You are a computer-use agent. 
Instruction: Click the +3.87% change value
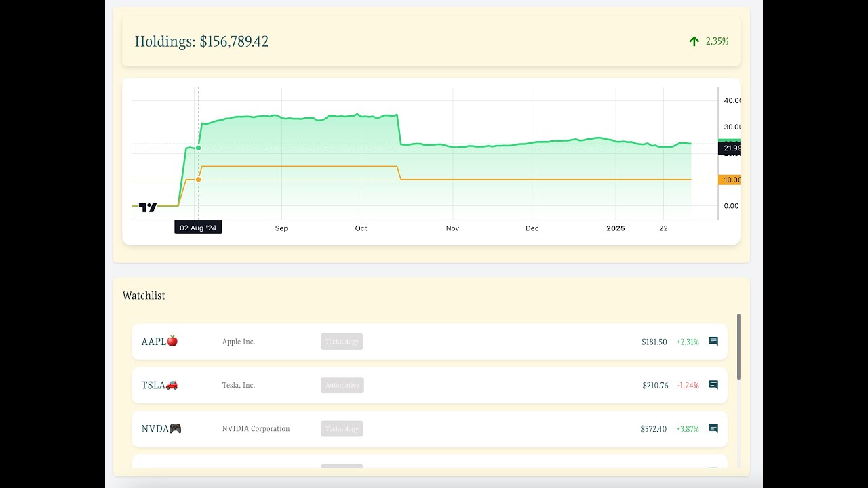coord(688,428)
